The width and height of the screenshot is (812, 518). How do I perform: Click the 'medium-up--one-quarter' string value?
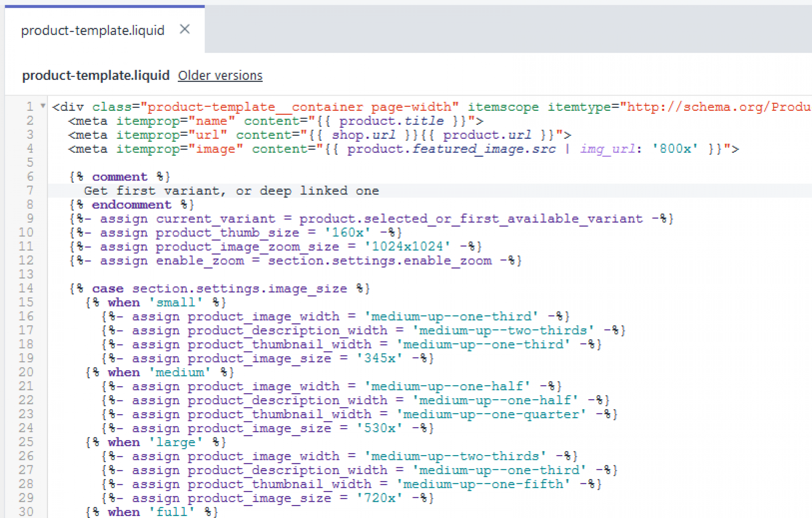click(491, 414)
